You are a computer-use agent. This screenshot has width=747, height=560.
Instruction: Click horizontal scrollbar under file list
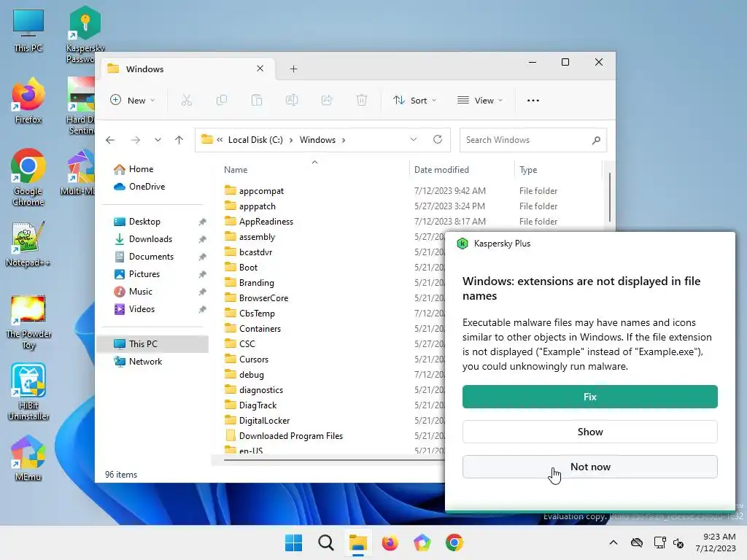[333, 461]
